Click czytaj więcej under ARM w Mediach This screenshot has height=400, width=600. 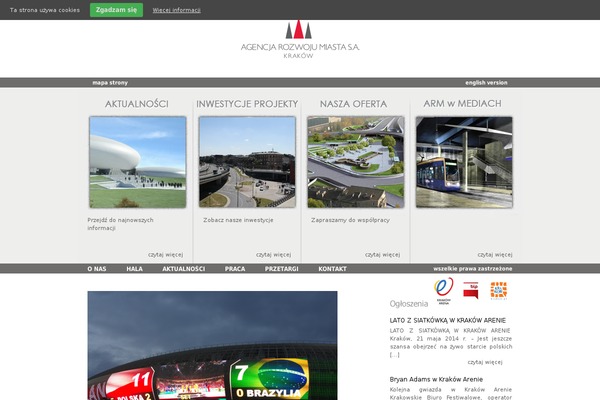495,255
